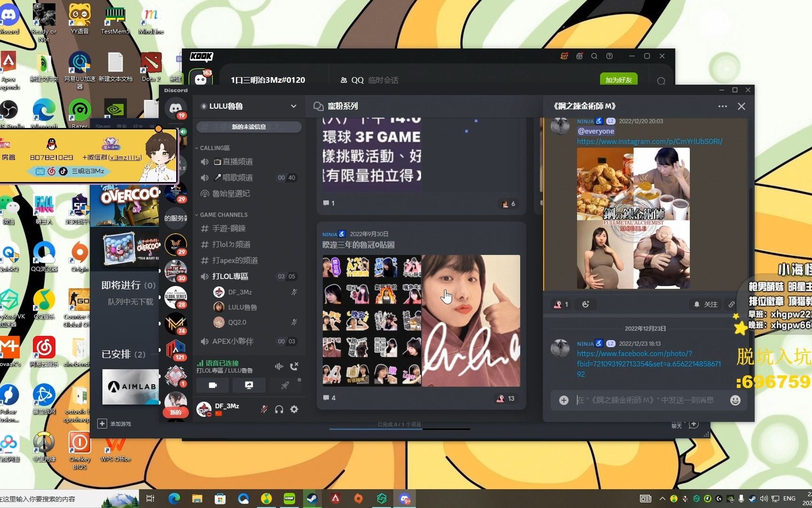Select Global Series server with 28 badge
This screenshot has width=812, height=508.
(176, 296)
